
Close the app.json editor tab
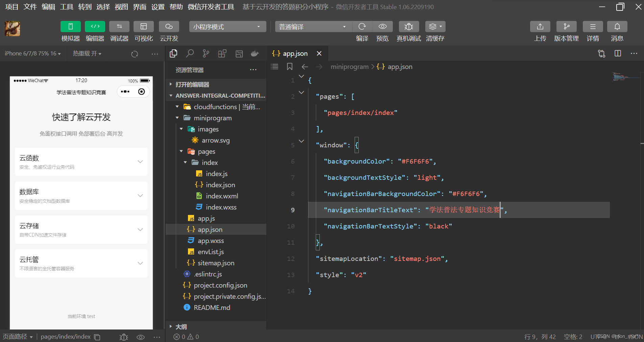(x=319, y=53)
